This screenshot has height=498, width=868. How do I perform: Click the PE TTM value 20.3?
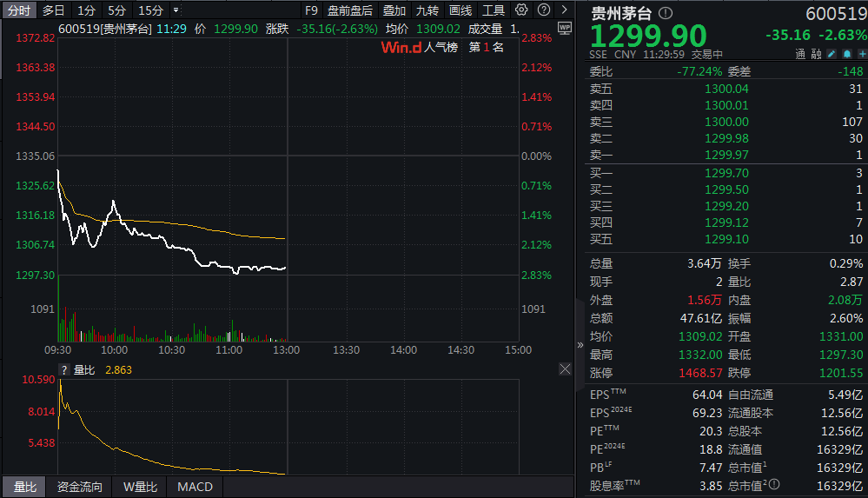pos(711,432)
